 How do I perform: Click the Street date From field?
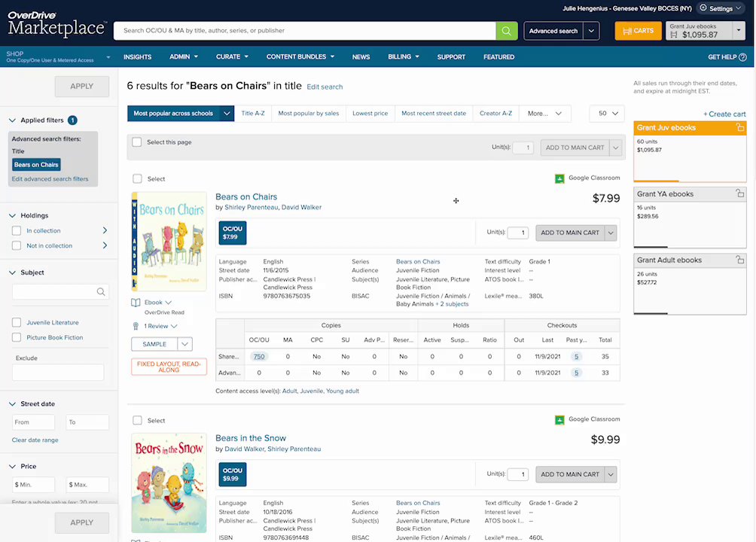[x=33, y=422]
